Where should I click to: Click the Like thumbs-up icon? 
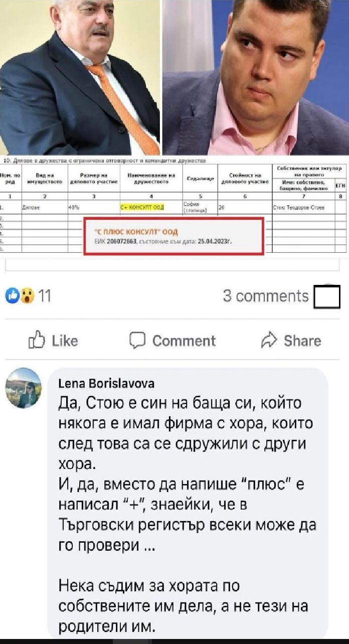(x=37, y=341)
